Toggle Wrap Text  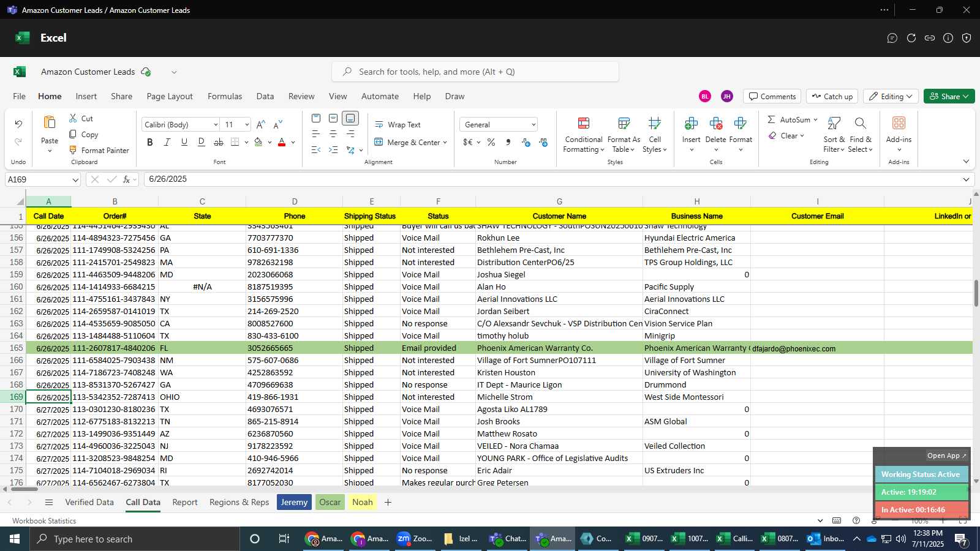tap(398, 124)
